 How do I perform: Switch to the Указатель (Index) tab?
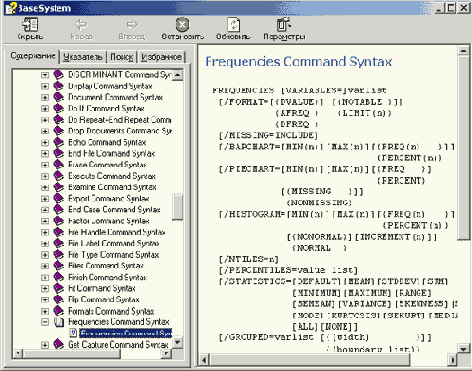83,57
